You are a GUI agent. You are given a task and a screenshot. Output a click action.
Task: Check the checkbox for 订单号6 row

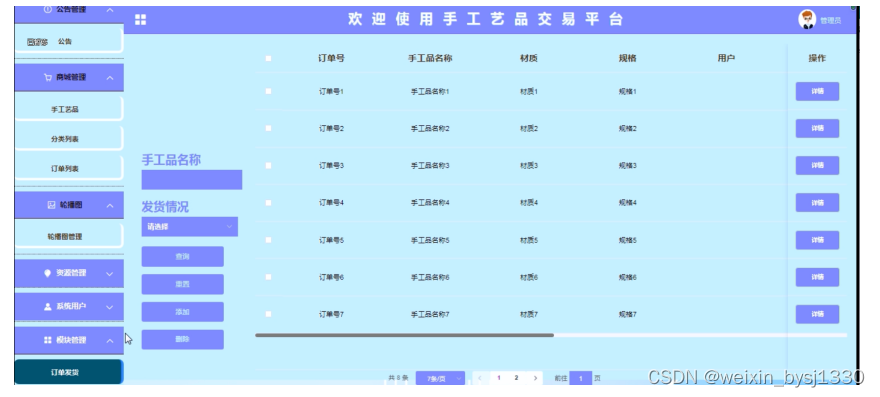(x=268, y=277)
